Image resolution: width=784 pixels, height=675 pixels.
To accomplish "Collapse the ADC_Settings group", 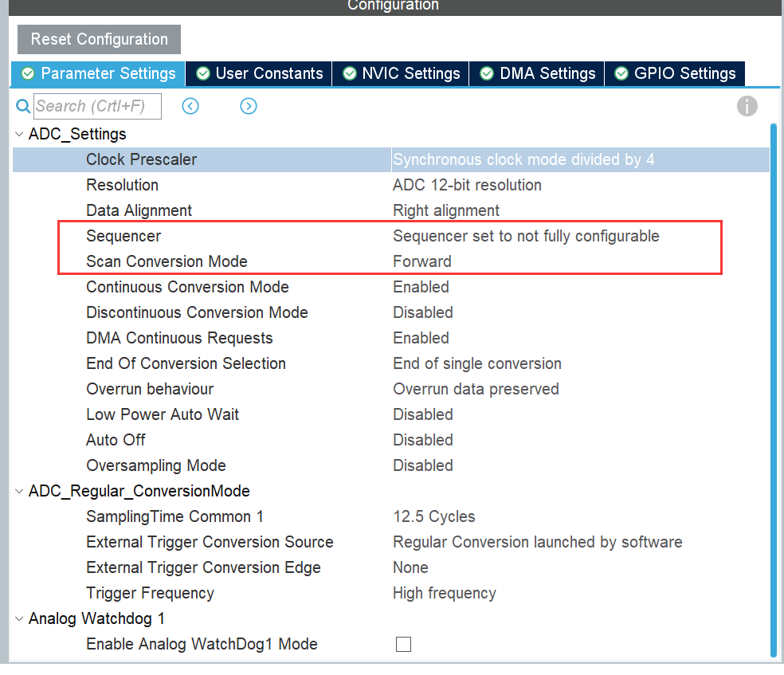I will [19, 134].
